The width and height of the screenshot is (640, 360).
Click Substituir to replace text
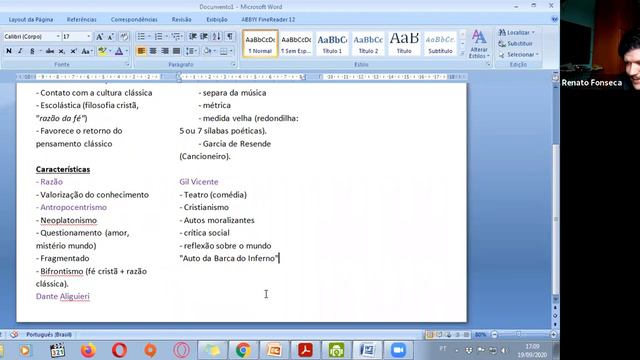[516, 43]
